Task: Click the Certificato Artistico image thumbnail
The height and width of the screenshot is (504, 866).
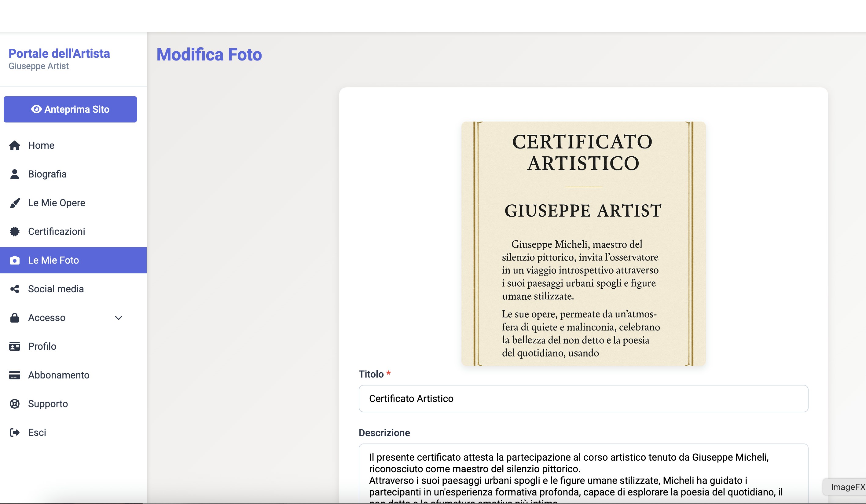Action: pos(583,243)
